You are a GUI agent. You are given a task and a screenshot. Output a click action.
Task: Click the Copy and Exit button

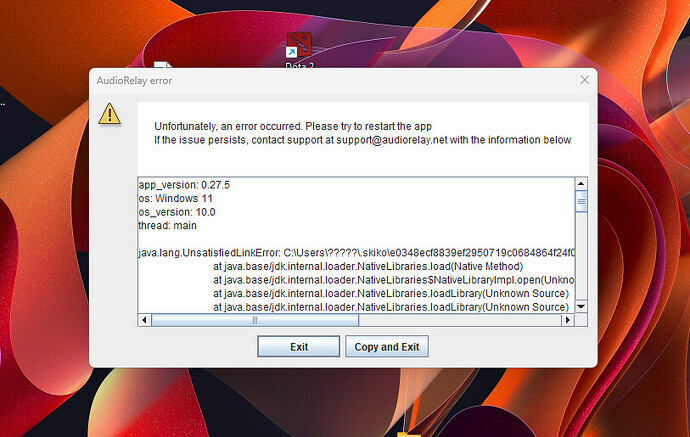pyautogui.click(x=387, y=347)
